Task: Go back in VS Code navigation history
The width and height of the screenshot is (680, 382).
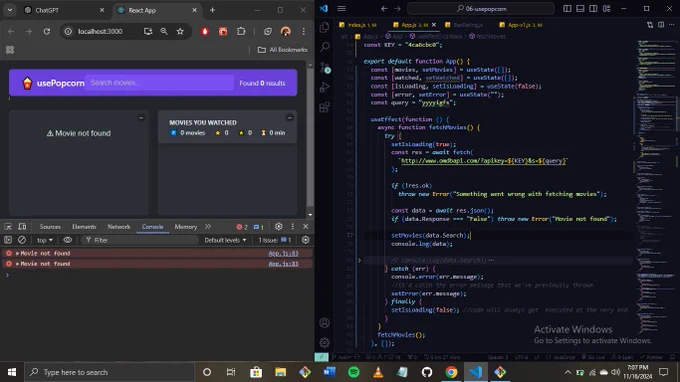Action: pos(384,8)
